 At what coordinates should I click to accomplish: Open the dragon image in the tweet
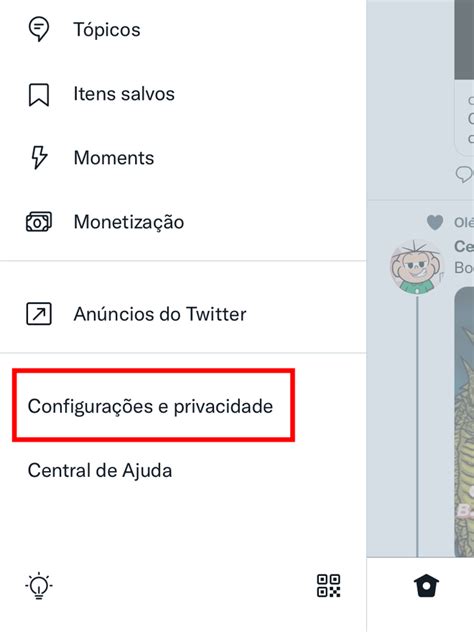pyautogui.click(x=464, y=421)
